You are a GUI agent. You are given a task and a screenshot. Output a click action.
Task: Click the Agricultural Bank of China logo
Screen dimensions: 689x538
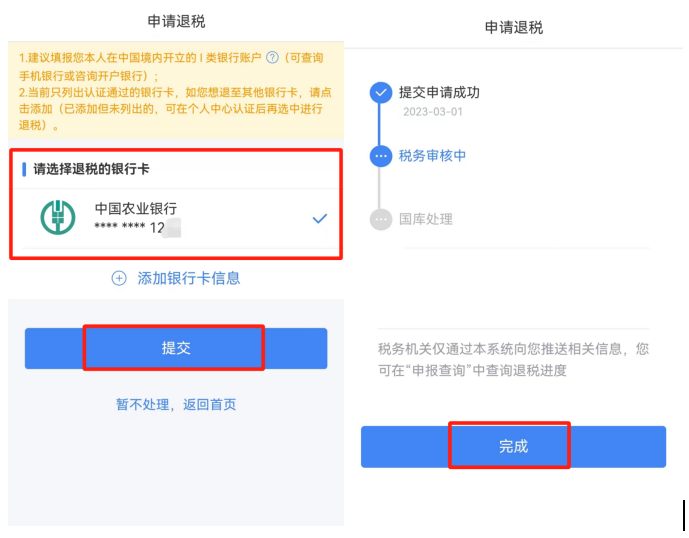[x=58, y=217]
